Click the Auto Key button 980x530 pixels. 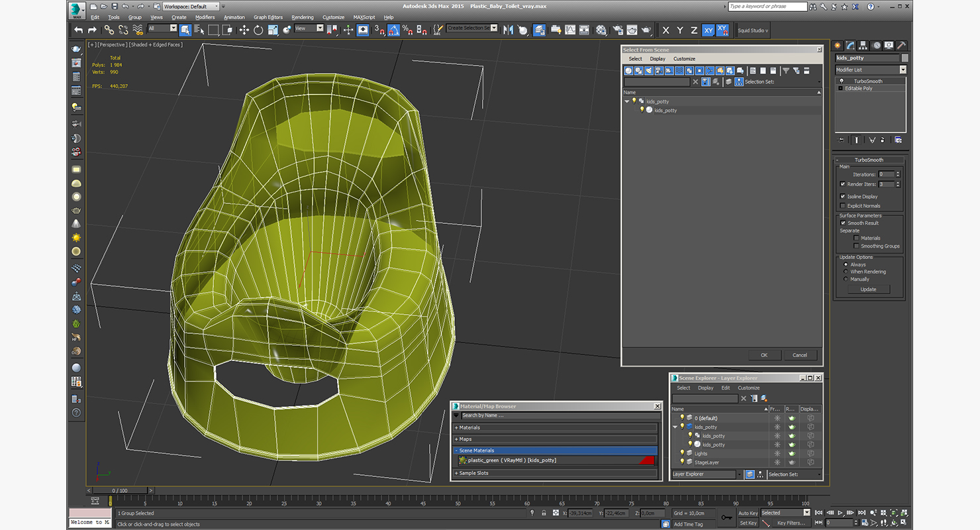748,513
